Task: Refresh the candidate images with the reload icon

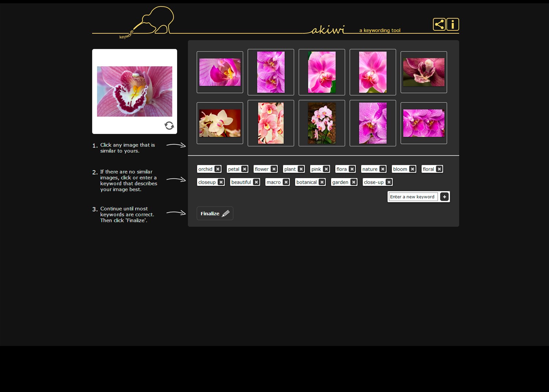Action: pos(169,126)
